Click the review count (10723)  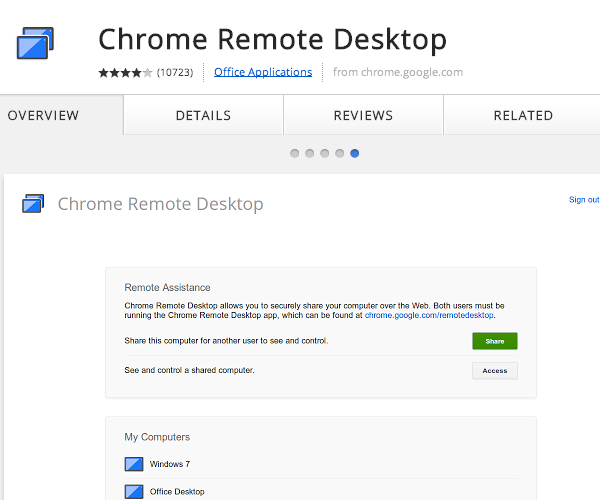[x=175, y=72]
